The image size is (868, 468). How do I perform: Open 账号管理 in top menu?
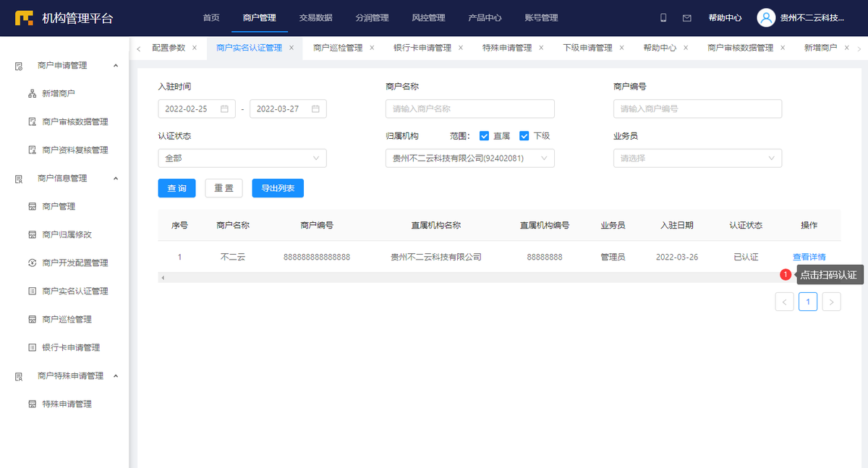click(541, 17)
